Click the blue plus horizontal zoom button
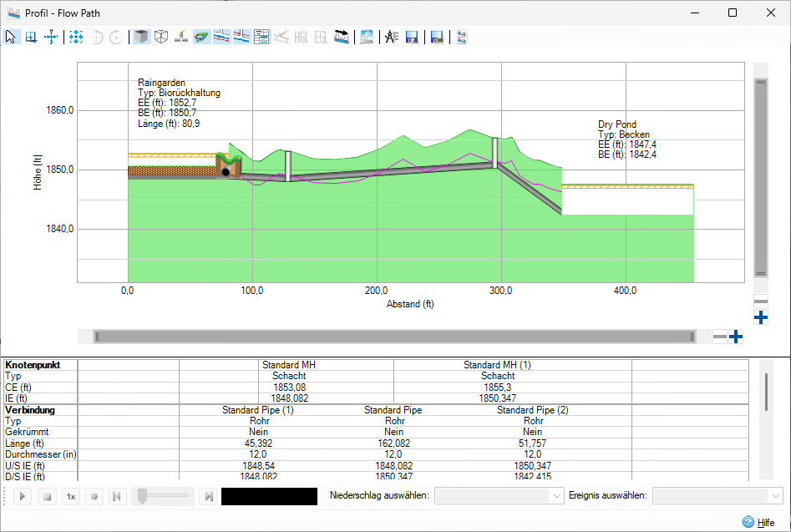The height and width of the screenshot is (532, 791). coord(736,337)
